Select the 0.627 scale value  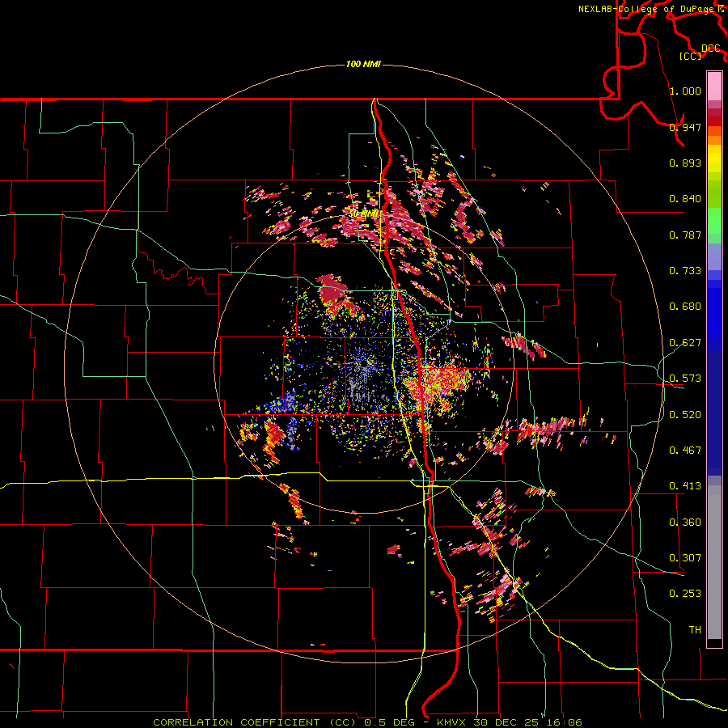[685, 343]
